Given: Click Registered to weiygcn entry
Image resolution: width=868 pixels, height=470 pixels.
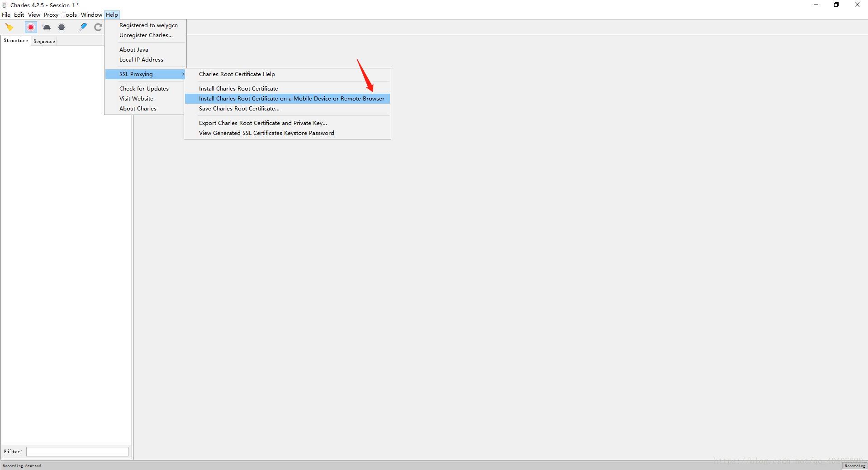Looking at the screenshot, I should pyautogui.click(x=145, y=25).
